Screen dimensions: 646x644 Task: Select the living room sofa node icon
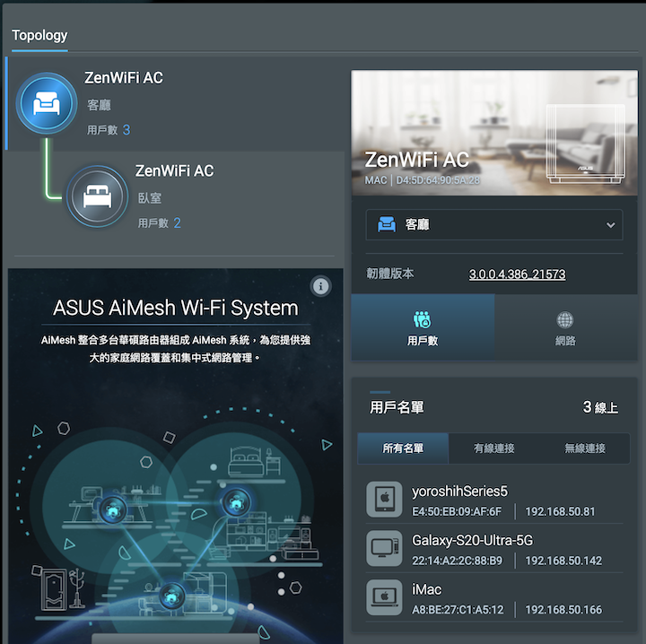click(x=47, y=103)
